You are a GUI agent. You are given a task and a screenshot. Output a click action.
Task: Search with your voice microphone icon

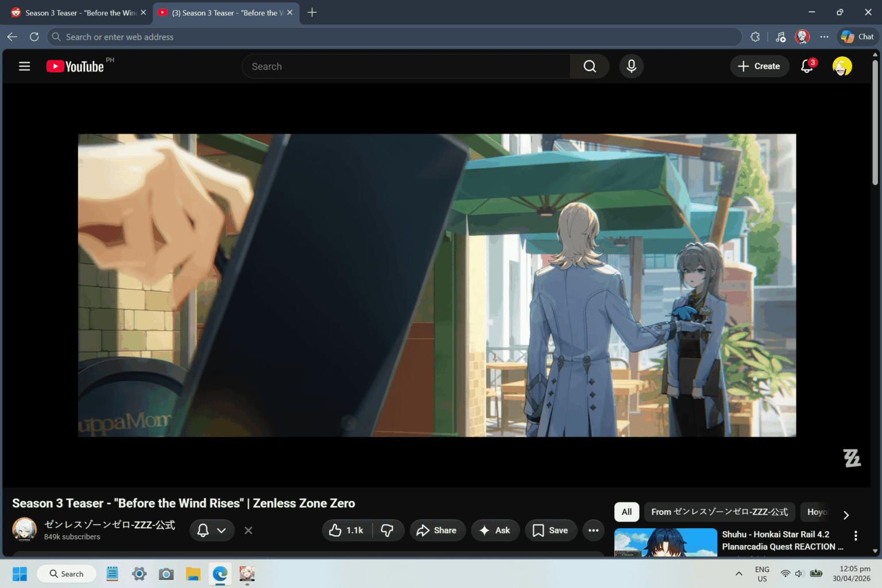tap(631, 67)
